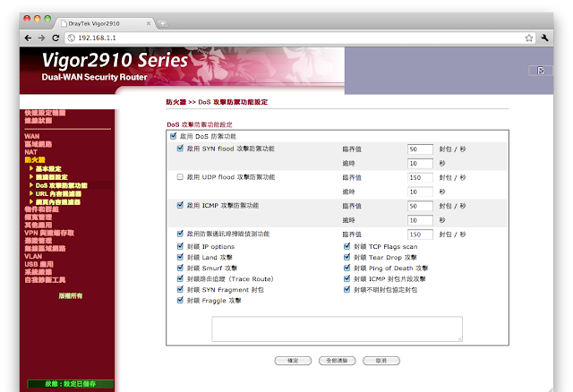Open the 自我診斷工具 sidebar menu

click(45, 280)
